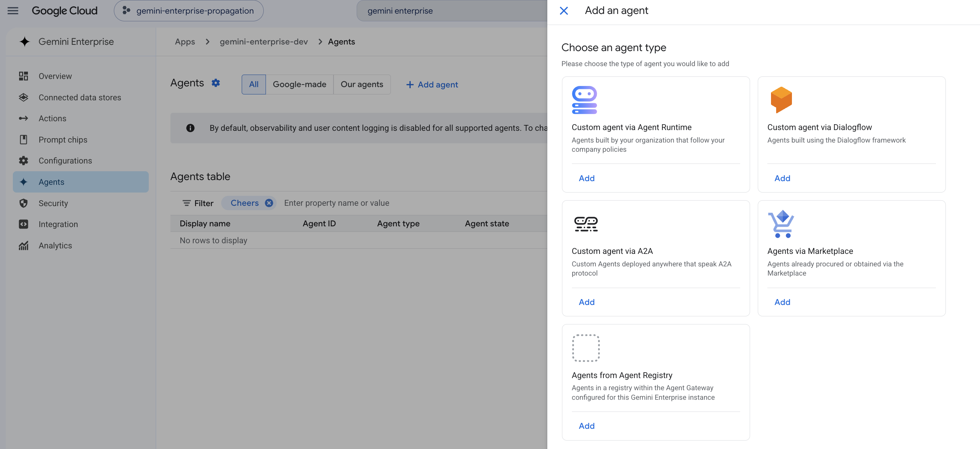
Task: Open the Integration page
Action: 81,224
